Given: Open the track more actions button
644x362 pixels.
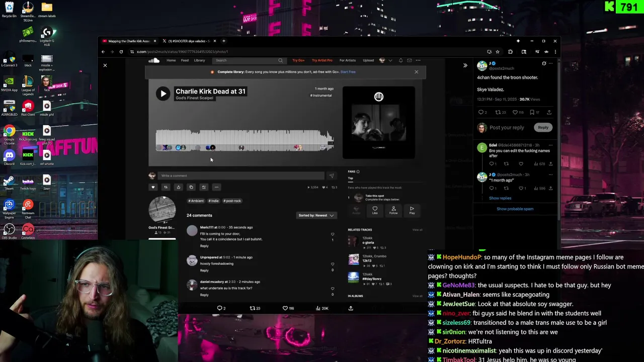Looking at the screenshot, I should coord(216,187).
